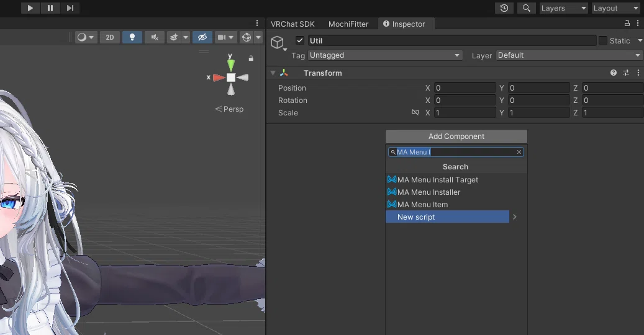Open the Scene view three-dot menu
The image size is (644, 335).
(257, 23)
